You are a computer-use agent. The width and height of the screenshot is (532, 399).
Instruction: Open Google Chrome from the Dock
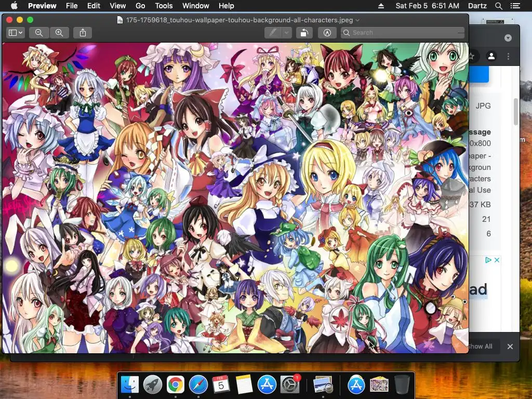[x=176, y=384]
